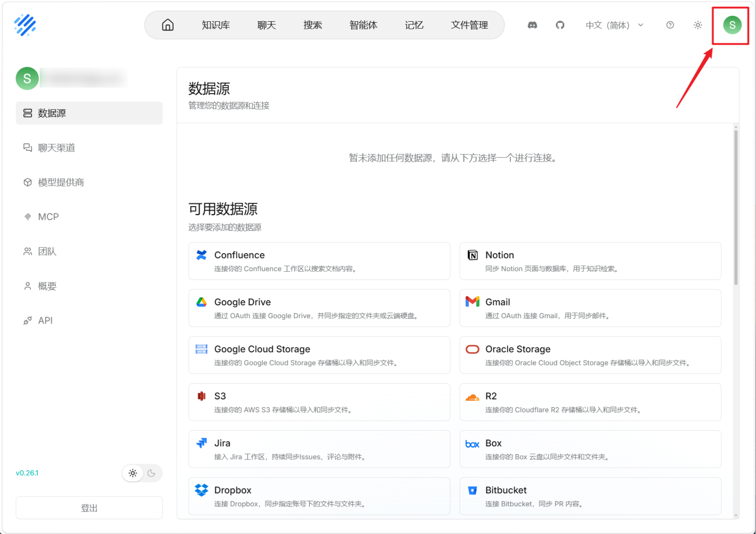Click the Google Drive logo icon
The height and width of the screenshot is (534, 756).
coord(201,302)
